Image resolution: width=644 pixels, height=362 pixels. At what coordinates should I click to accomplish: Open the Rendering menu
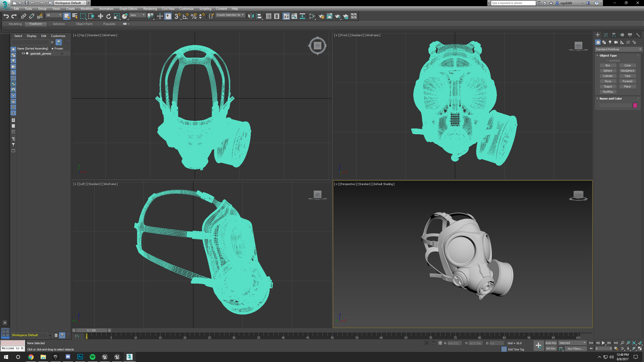coord(150,9)
